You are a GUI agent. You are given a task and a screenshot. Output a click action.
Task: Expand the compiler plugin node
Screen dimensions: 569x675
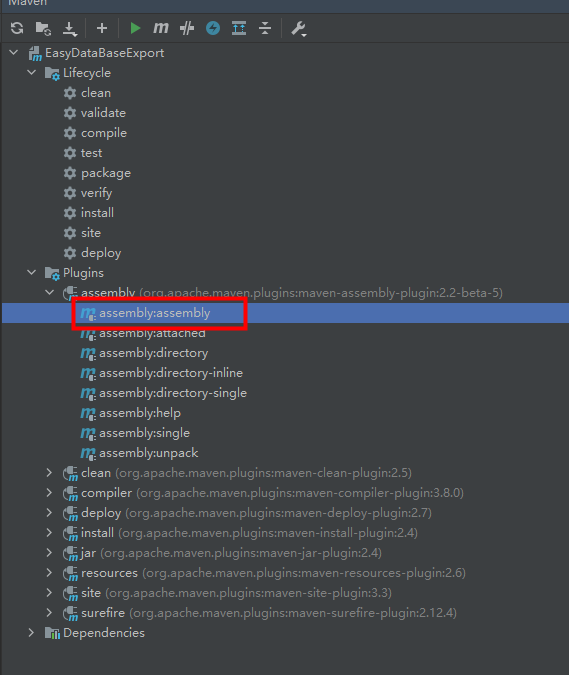click(x=49, y=493)
